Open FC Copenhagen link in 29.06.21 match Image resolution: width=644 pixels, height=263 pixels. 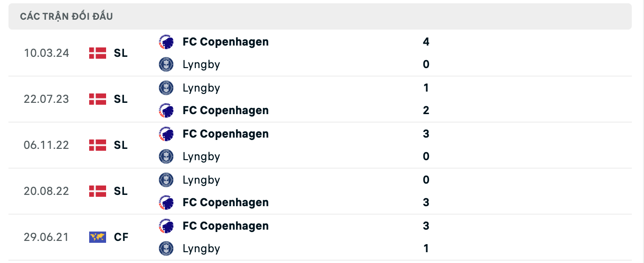[226, 226]
